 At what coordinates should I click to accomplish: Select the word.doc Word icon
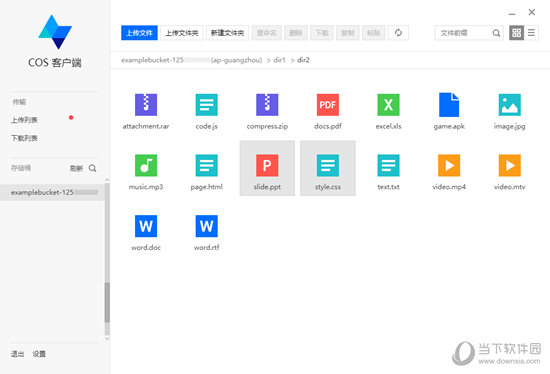coord(146,226)
